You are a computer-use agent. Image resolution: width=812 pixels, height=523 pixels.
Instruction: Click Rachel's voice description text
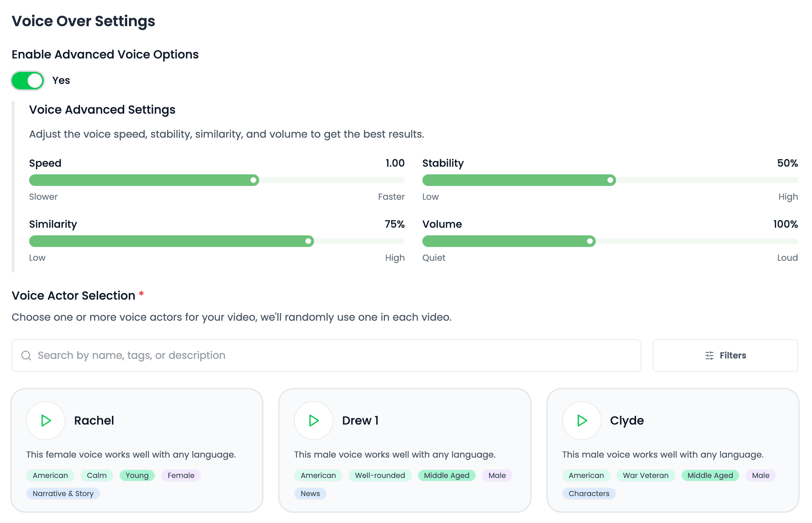pyautogui.click(x=131, y=454)
